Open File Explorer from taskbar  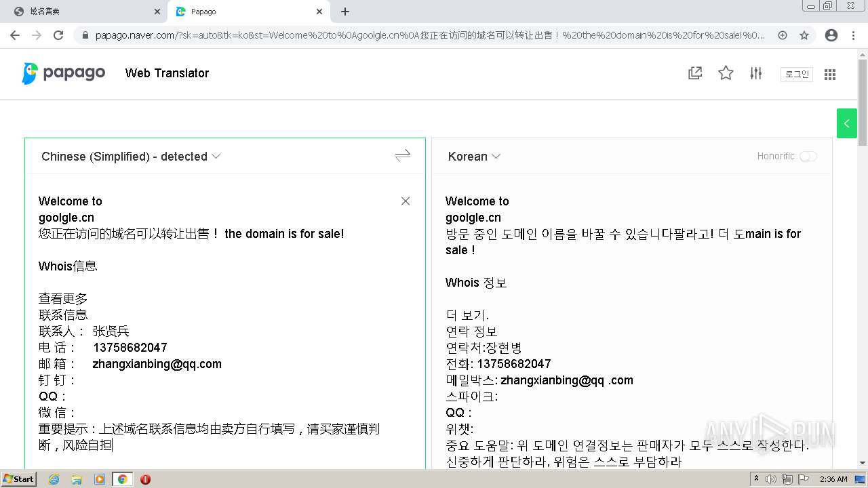(x=77, y=479)
